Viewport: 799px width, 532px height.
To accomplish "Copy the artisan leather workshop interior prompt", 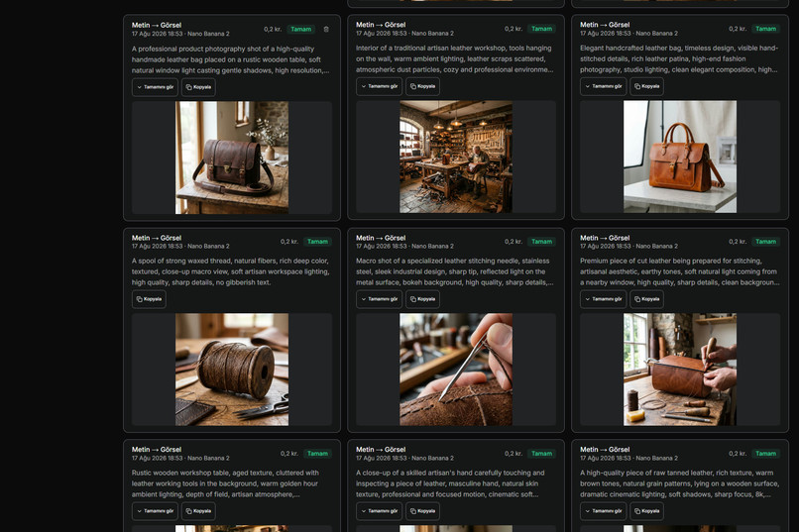I will pyautogui.click(x=422, y=86).
